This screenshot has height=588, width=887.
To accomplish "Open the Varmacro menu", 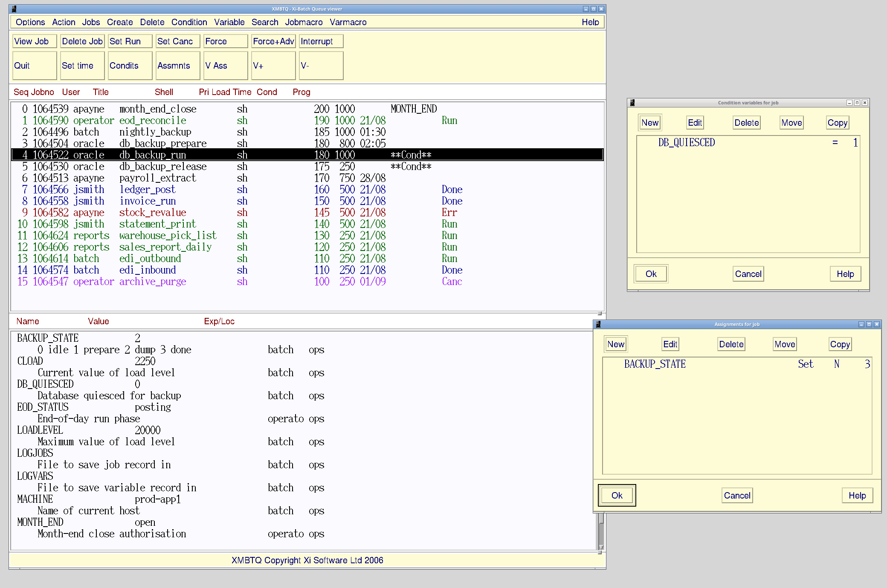I will tap(348, 22).
